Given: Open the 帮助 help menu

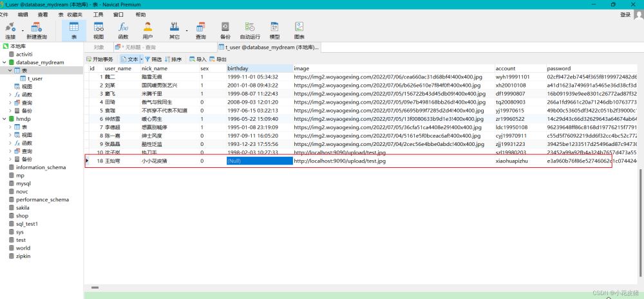Looking at the screenshot, I should [140, 14].
